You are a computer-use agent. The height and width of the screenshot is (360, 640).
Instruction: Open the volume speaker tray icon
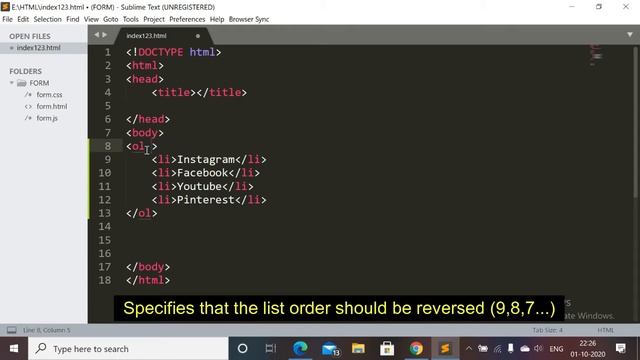point(538,349)
